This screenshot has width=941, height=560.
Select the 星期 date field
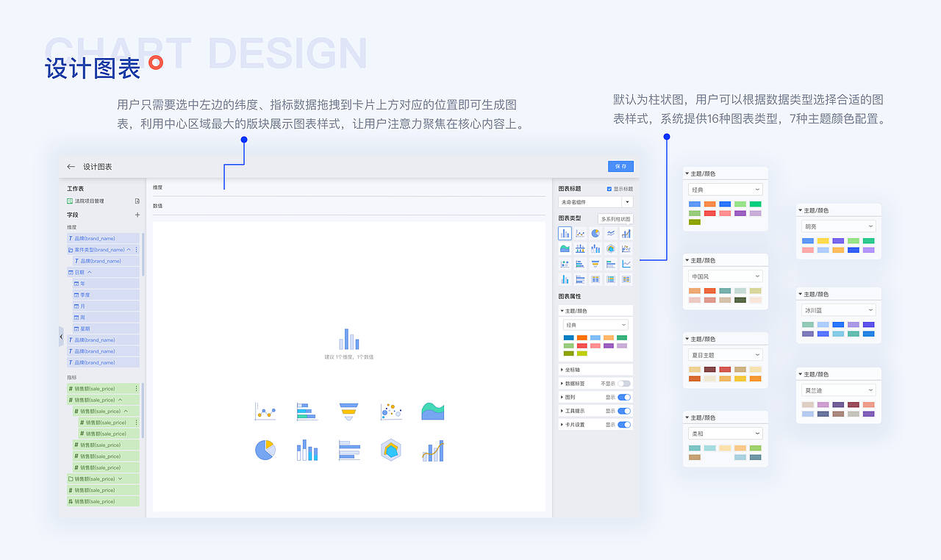point(105,329)
